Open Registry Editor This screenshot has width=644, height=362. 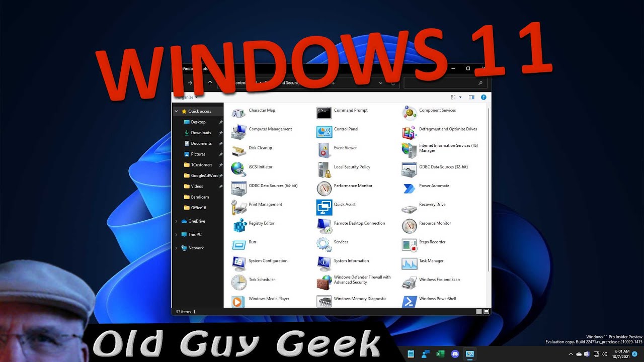[253, 224]
